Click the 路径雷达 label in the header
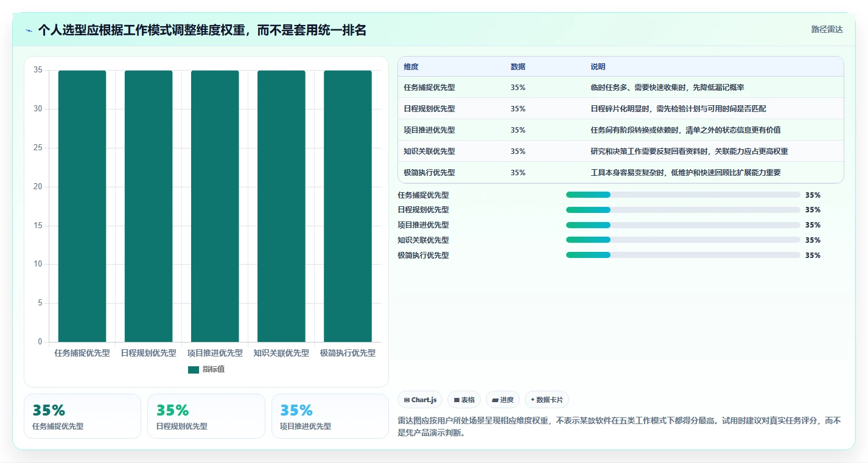 click(827, 29)
